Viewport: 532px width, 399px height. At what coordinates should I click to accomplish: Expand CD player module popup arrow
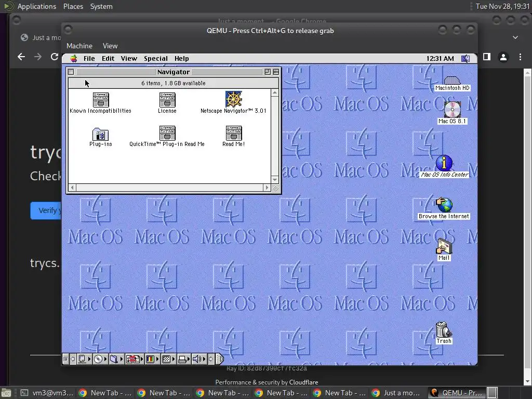(105, 359)
